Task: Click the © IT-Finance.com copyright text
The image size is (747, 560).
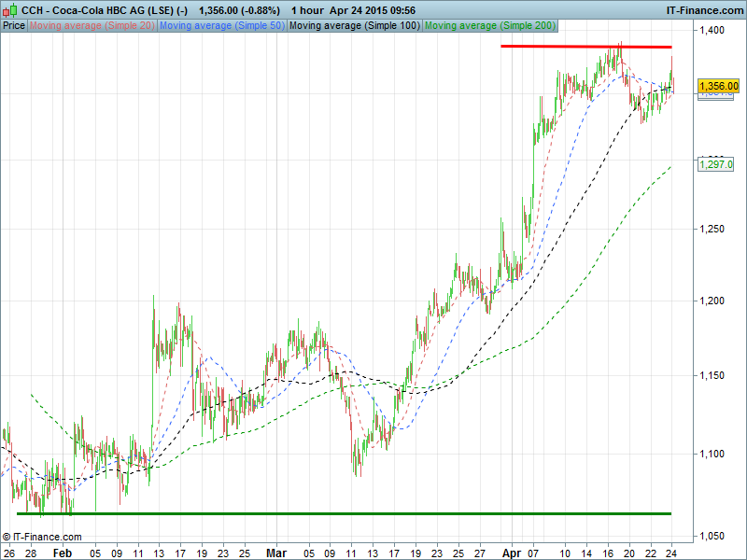Action: [x=42, y=537]
